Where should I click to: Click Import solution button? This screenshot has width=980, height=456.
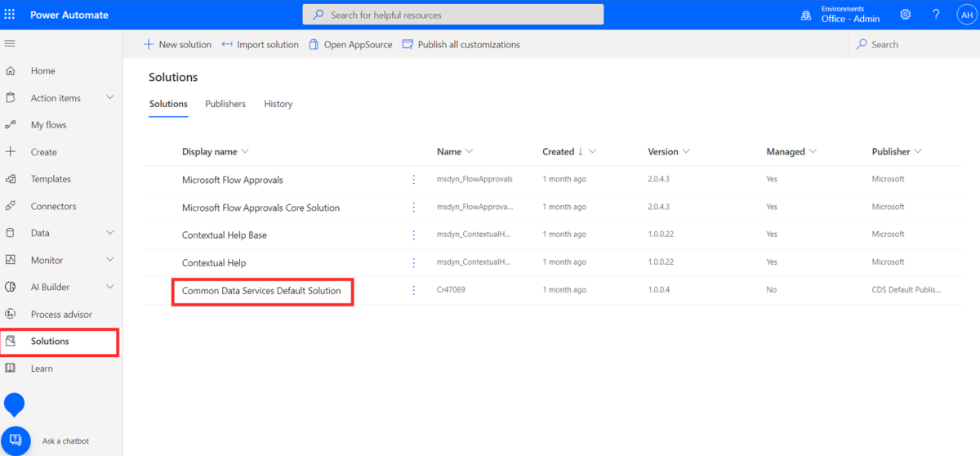coord(261,44)
